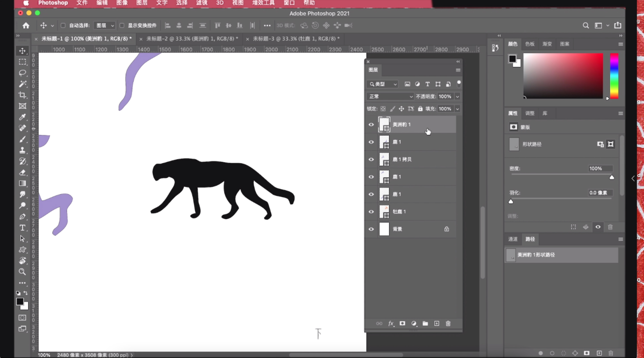Check show transform controls option
Image resolution: width=644 pixels, height=358 pixels.
122,25
